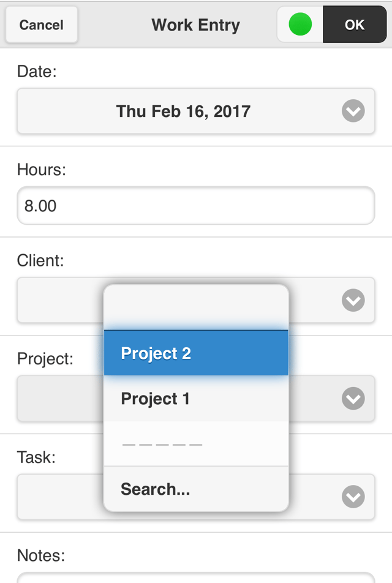Open the Date dropdown chevron

pyautogui.click(x=353, y=111)
